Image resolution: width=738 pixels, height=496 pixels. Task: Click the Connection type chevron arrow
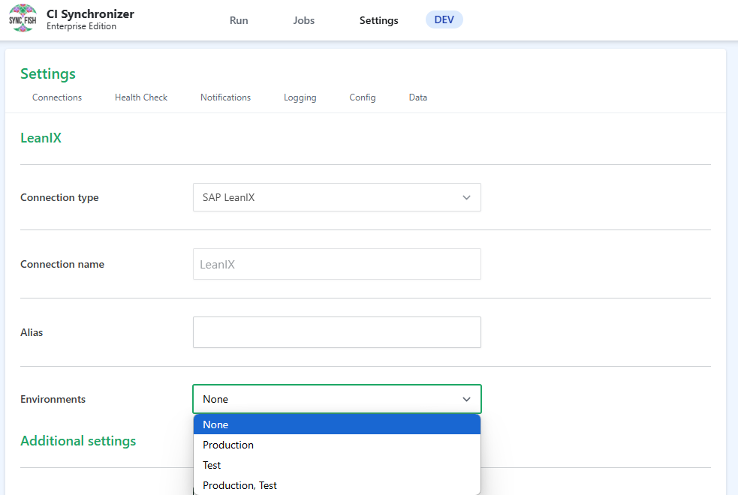(466, 198)
